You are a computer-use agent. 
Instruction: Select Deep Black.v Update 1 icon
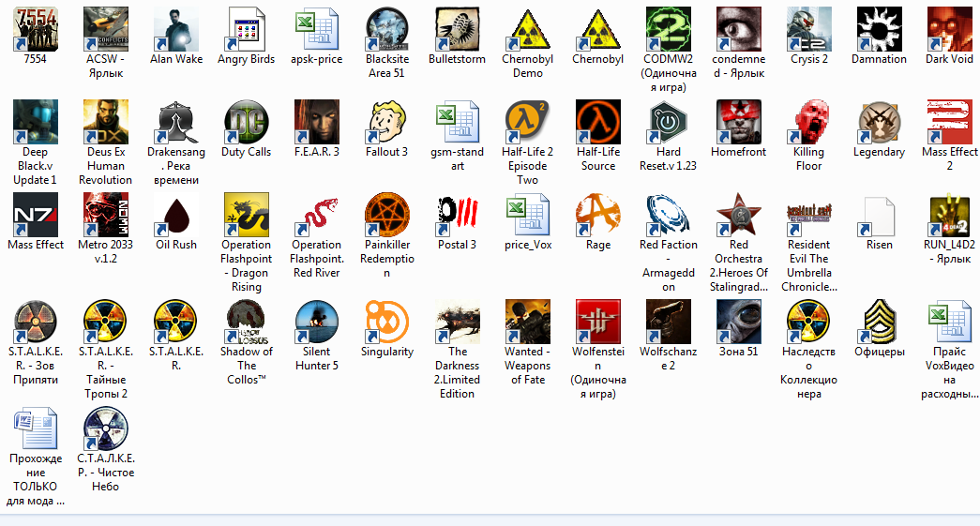click(36, 122)
